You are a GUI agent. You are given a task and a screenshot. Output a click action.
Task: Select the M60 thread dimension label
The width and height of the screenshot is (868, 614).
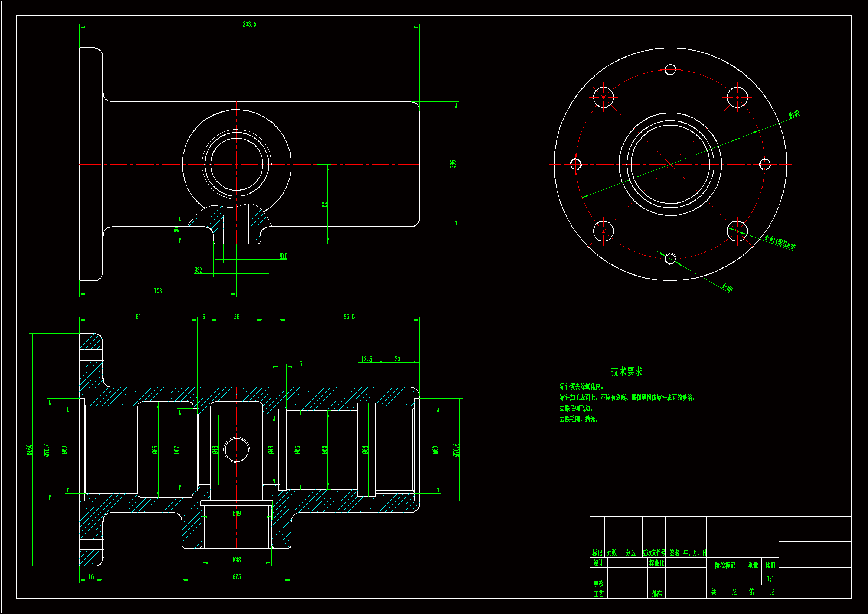435,450
